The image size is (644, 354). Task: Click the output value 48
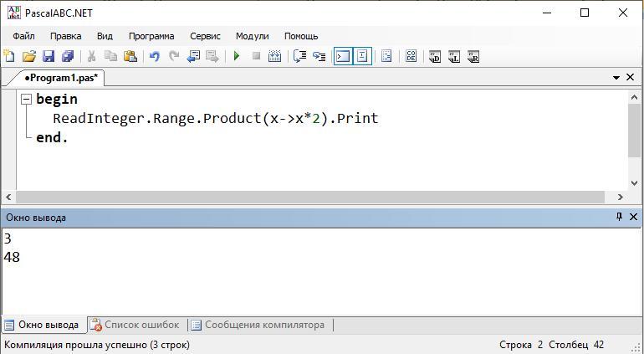[12, 258]
